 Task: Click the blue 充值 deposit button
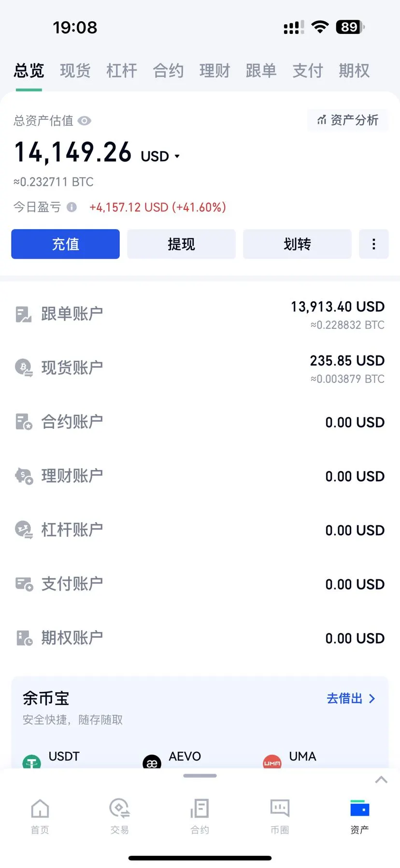65,244
